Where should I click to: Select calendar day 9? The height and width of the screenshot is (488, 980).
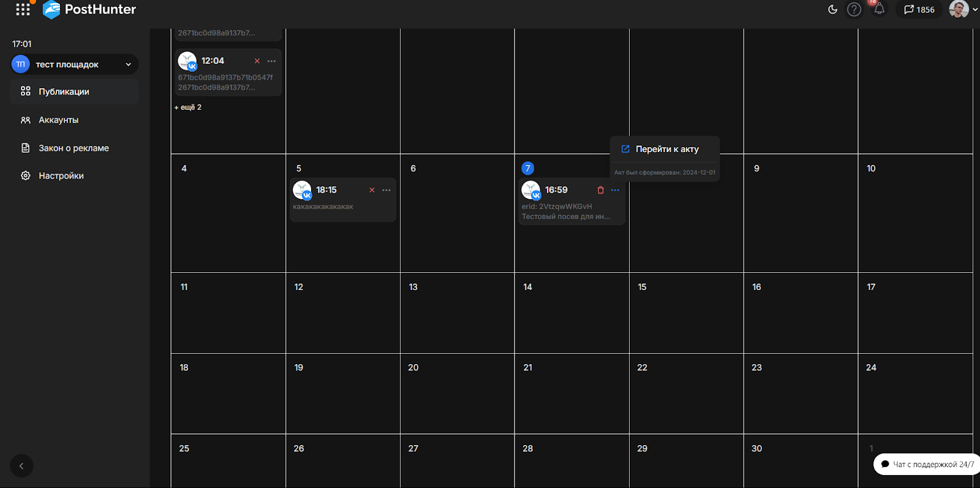click(756, 168)
